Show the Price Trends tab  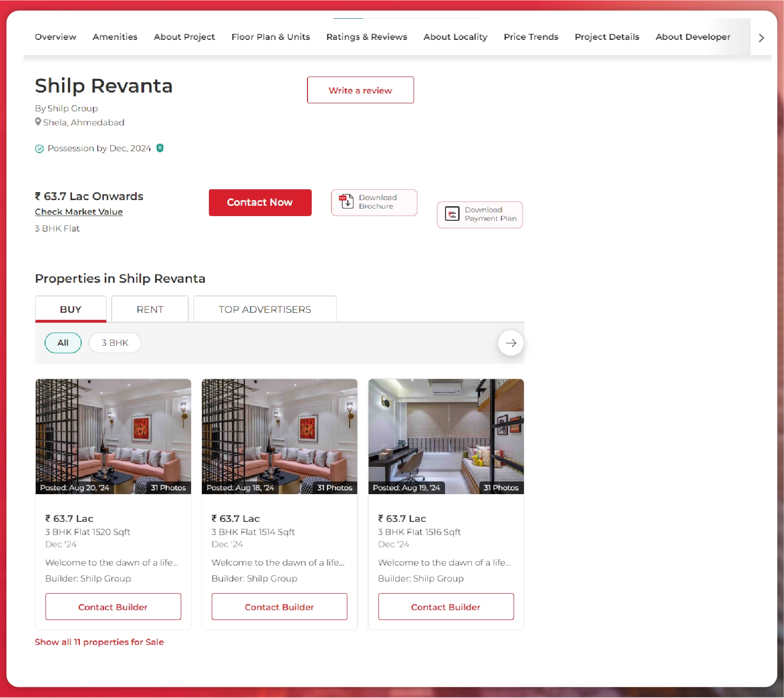click(x=531, y=37)
